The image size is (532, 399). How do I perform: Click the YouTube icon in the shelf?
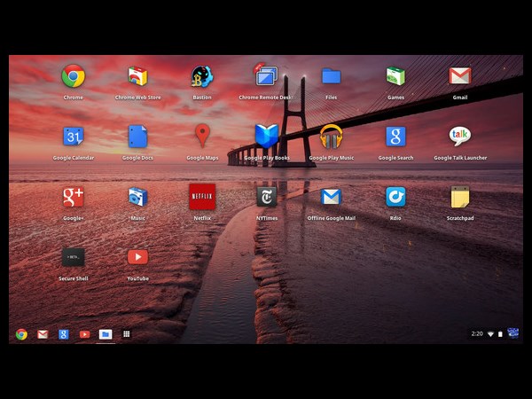[84, 334]
